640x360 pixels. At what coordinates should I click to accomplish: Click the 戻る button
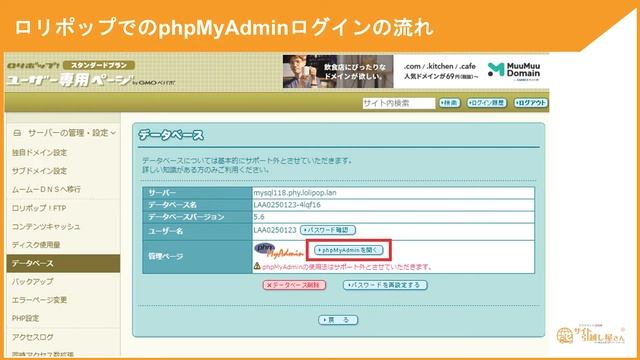(338, 320)
